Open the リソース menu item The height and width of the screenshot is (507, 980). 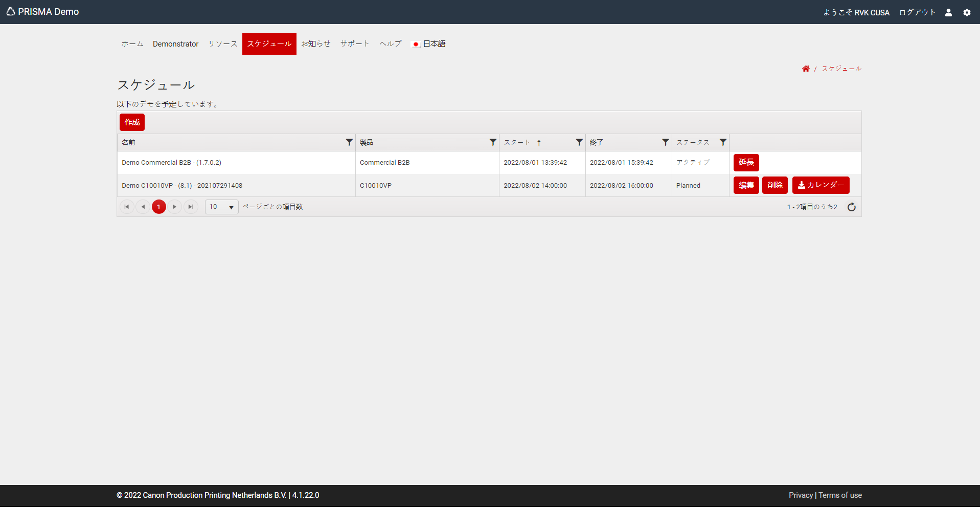tap(223, 44)
